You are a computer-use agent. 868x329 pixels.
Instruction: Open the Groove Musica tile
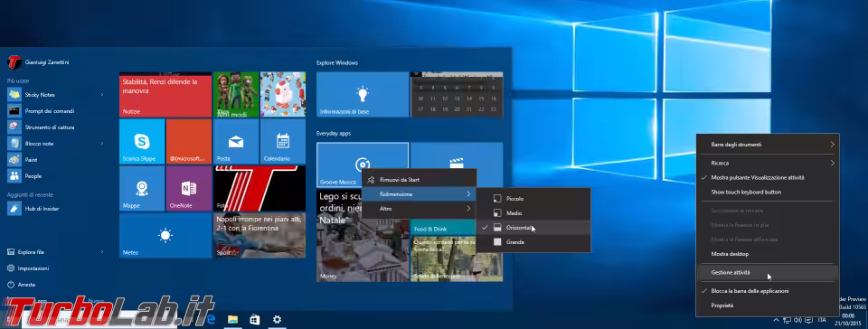pos(363,164)
